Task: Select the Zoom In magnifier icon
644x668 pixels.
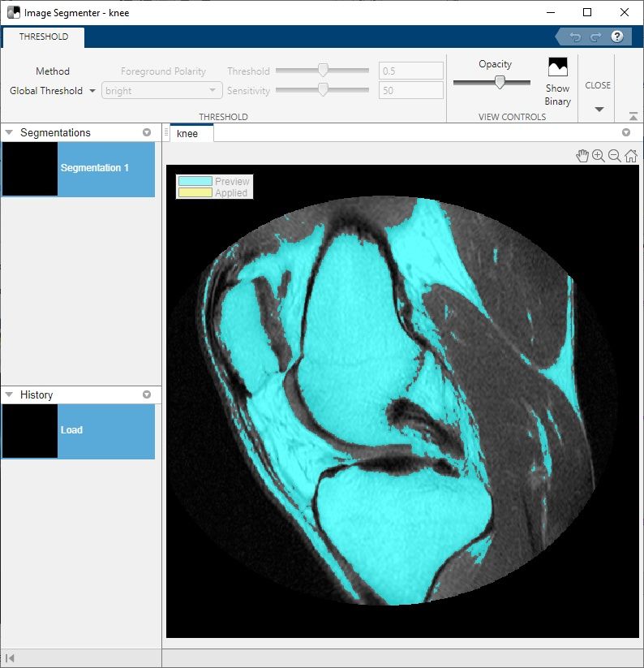Action: (599, 156)
